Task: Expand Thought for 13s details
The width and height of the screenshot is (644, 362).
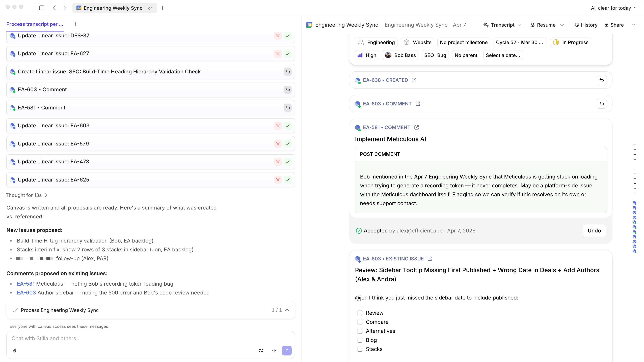Action: tap(26, 195)
